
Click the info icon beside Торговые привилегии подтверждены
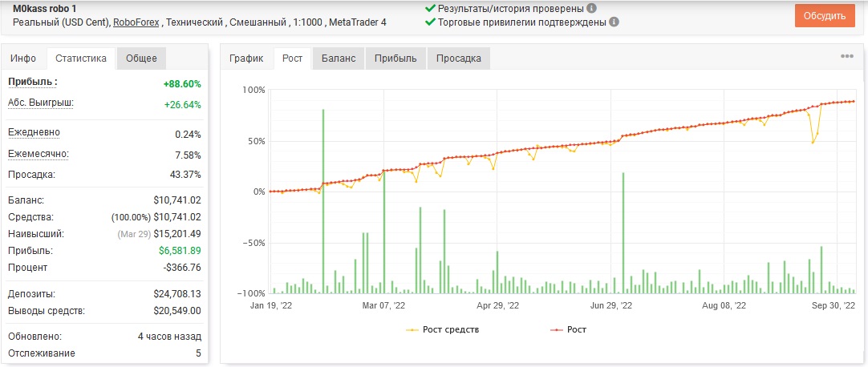(614, 22)
